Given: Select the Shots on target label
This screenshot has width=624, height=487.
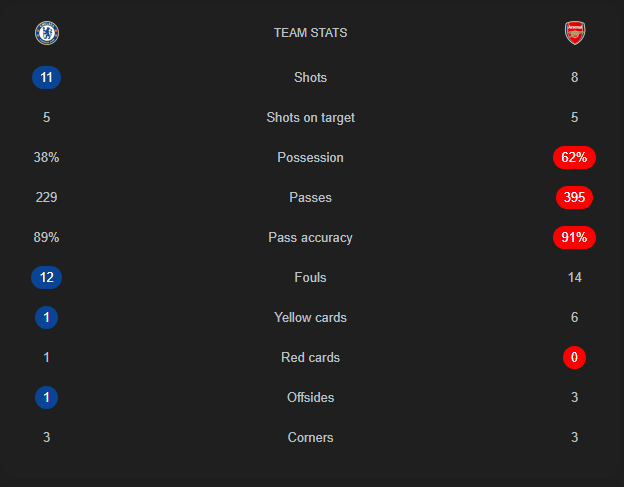Looking at the screenshot, I should tap(311, 117).
